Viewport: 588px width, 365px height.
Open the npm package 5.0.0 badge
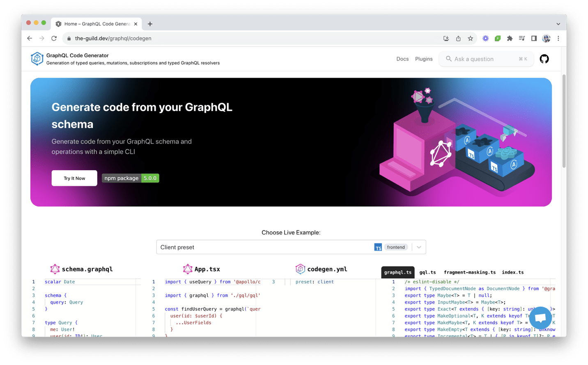click(x=130, y=178)
